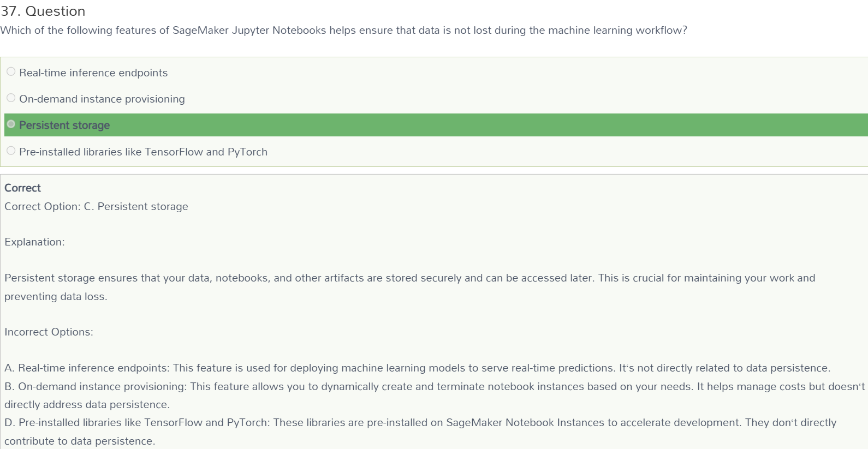Click the Pre-installed libraries like TensorFlow label

[x=143, y=152]
